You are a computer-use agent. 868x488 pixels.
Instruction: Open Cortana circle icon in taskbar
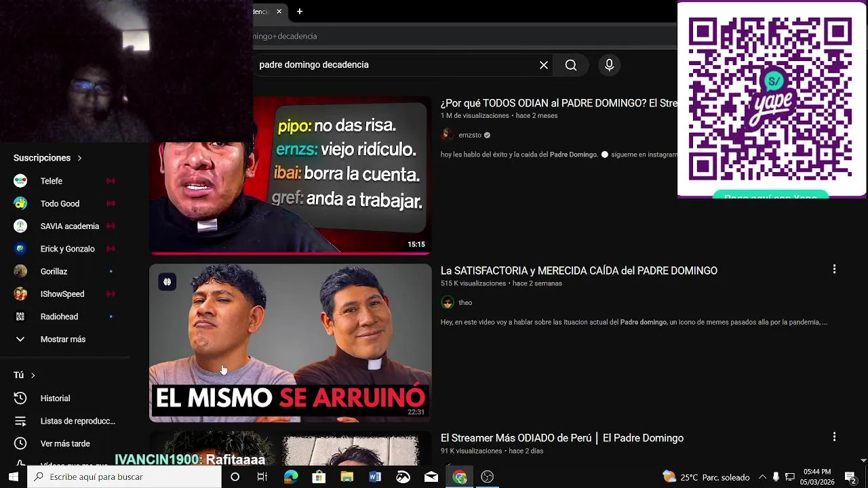click(x=235, y=477)
